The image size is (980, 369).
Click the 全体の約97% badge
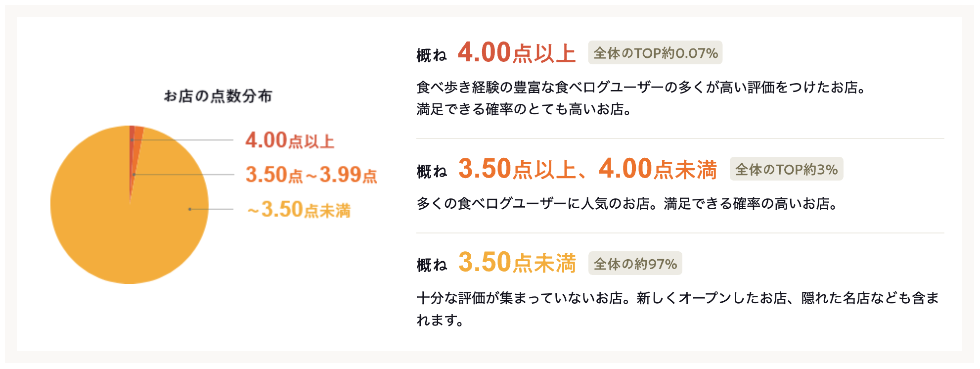tap(635, 264)
